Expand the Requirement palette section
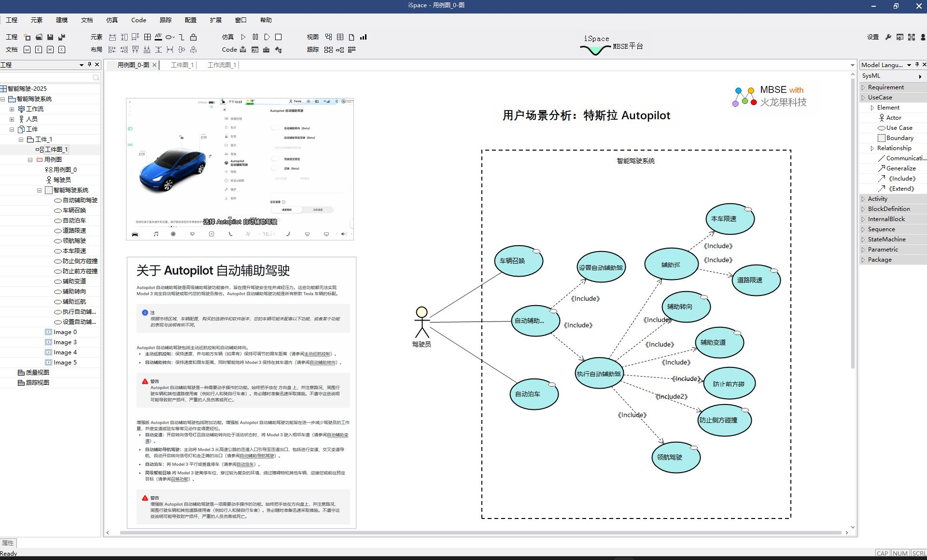The width and height of the screenshot is (927, 560). pyautogui.click(x=863, y=87)
